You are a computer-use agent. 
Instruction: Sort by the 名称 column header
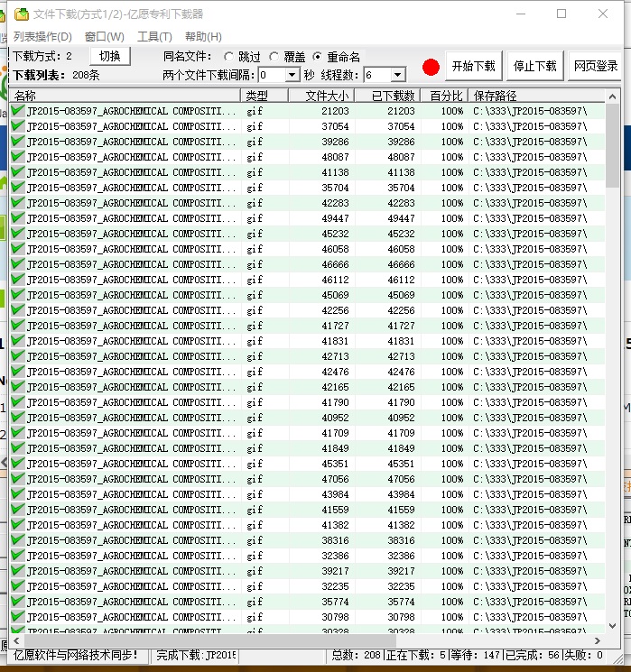[125, 96]
